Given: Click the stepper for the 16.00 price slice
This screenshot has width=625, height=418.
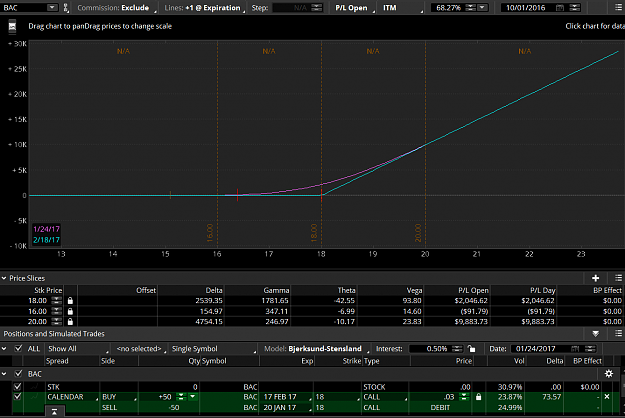Looking at the screenshot, I should [x=57, y=311].
